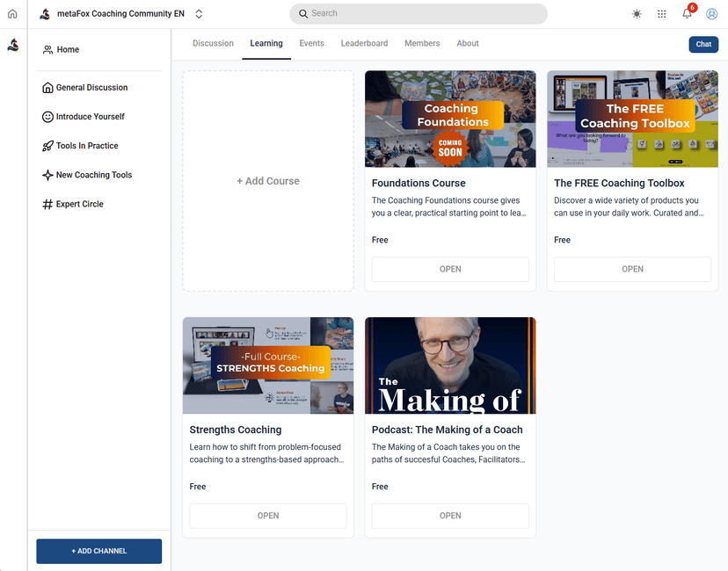Click in the Search field
Screen dimensions: 728x571
(x=419, y=14)
